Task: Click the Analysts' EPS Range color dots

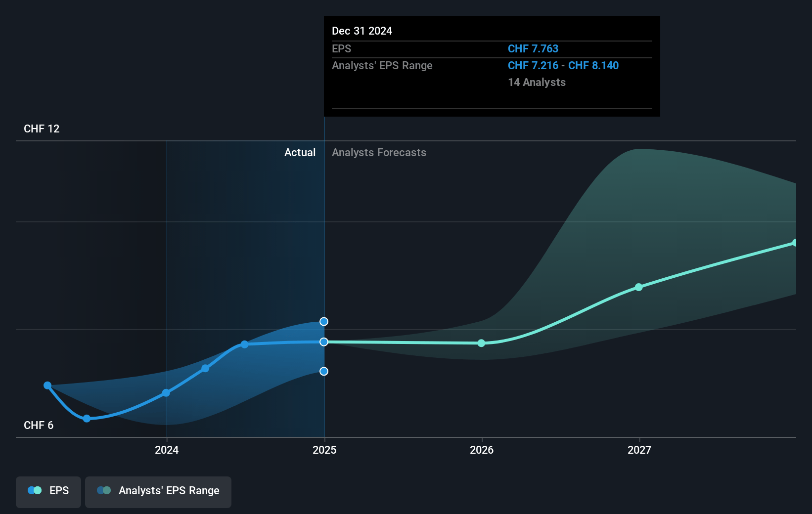Action: tap(104, 490)
